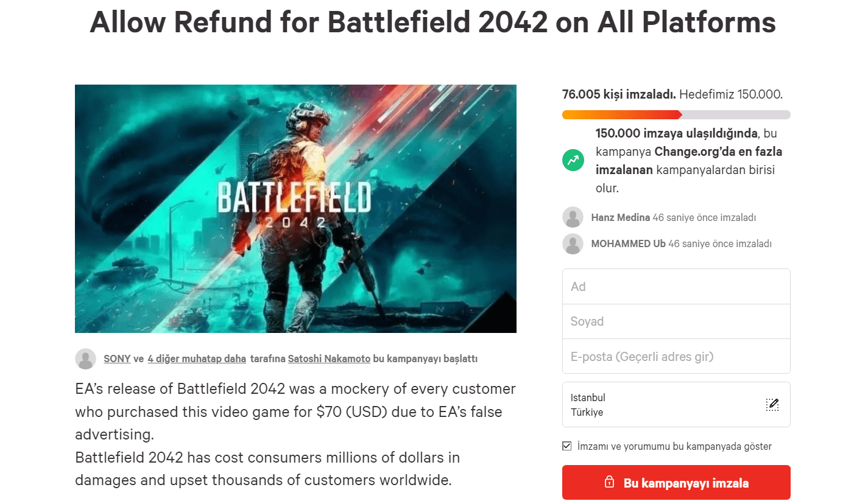Image resolution: width=854 pixels, height=504 pixels.
Task: Click MOHAMMED Ub's avatar icon
Action: click(573, 244)
